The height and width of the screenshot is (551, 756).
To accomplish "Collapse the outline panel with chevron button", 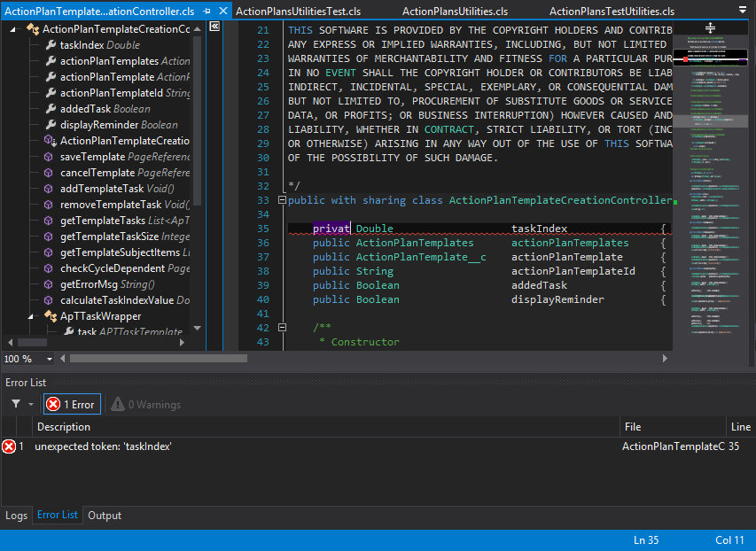I will click(x=214, y=27).
